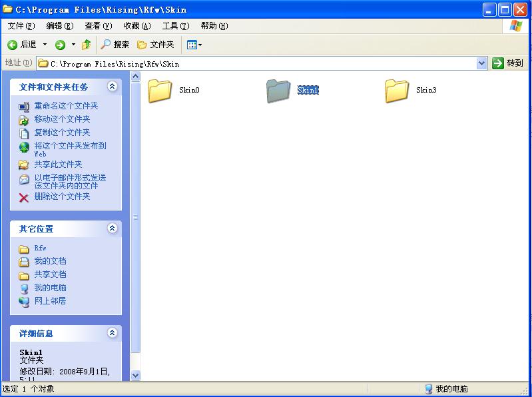Click the 转到 Go button
The height and width of the screenshot is (397, 532).
[x=508, y=63]
